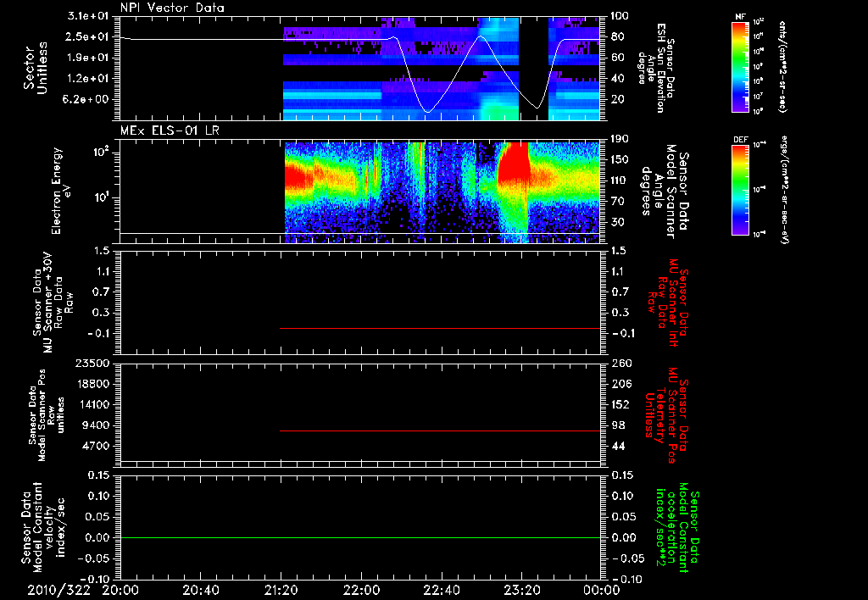
Task: Click the "DEF" label above the color bar
Action: point(741,140)
